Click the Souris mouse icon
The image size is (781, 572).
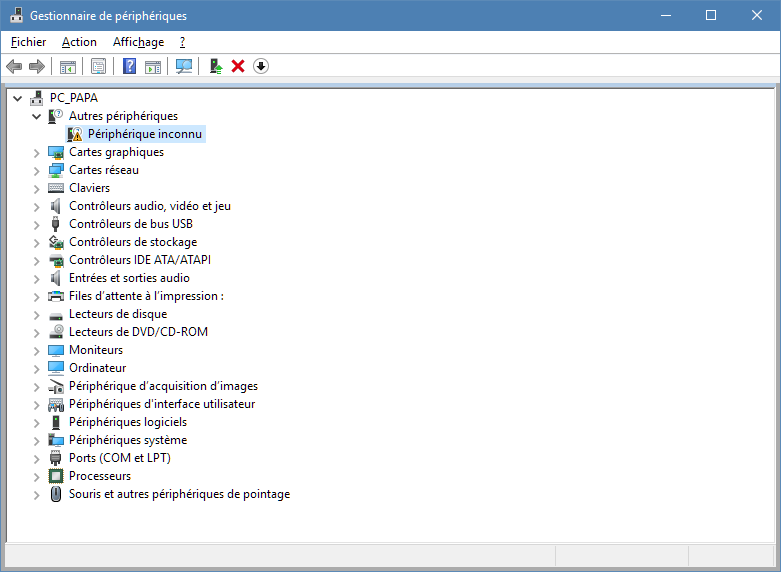click(x=56, y=494)
